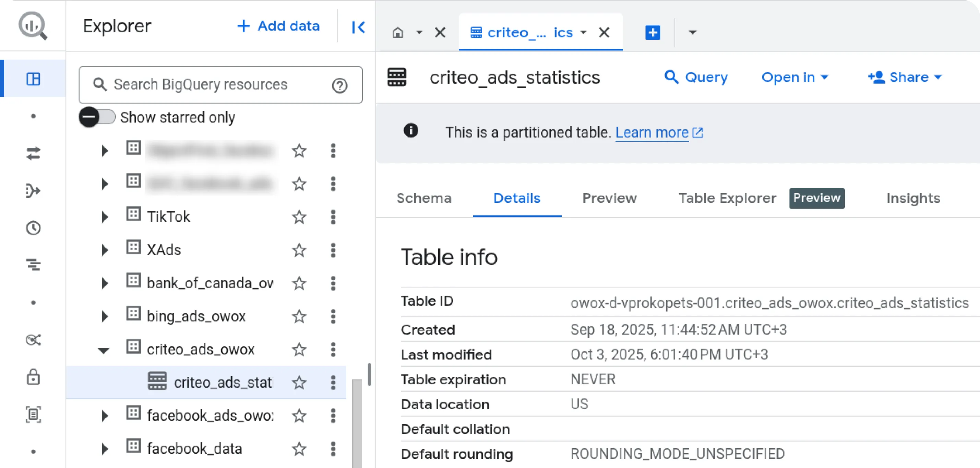This screenshot has height=468, width=980.
Task: Switch to the Insights tab
Action: click(x=913, y=198)
